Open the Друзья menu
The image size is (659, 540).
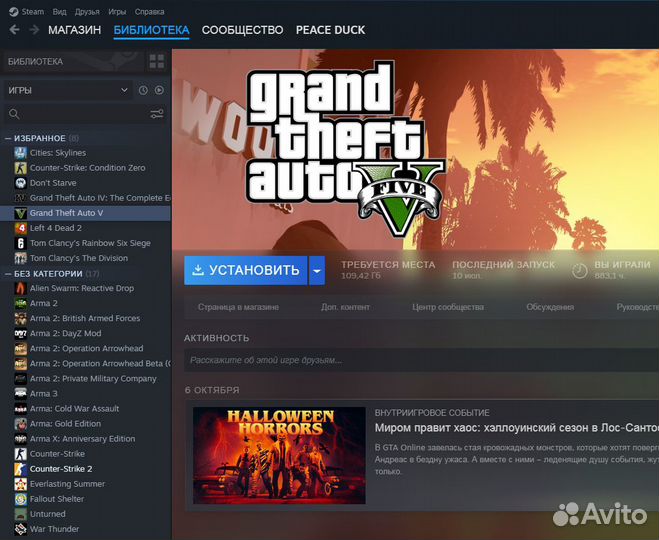pos(87,12)
